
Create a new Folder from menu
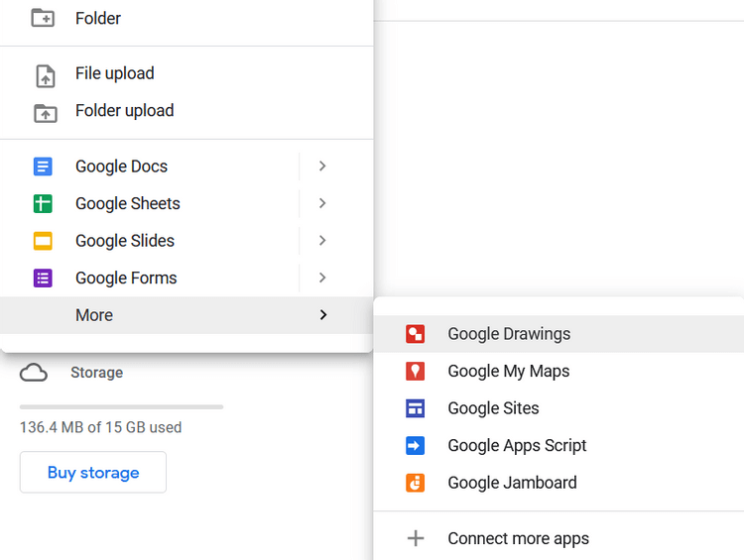(186, 19)
